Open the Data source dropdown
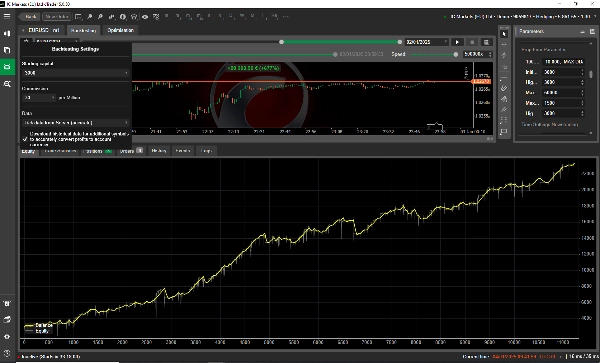Image resolution: width=600 pixels, height=363 pixels. click(75, 122)
